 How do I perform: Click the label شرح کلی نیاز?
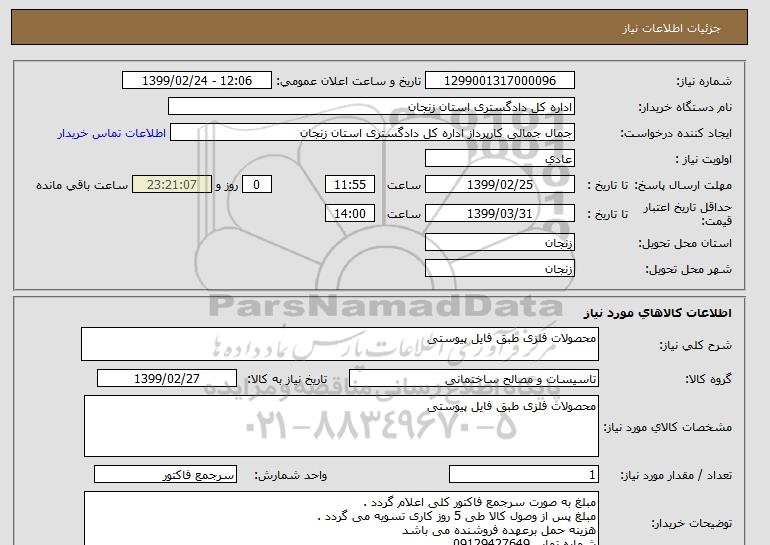click(695, 346)
